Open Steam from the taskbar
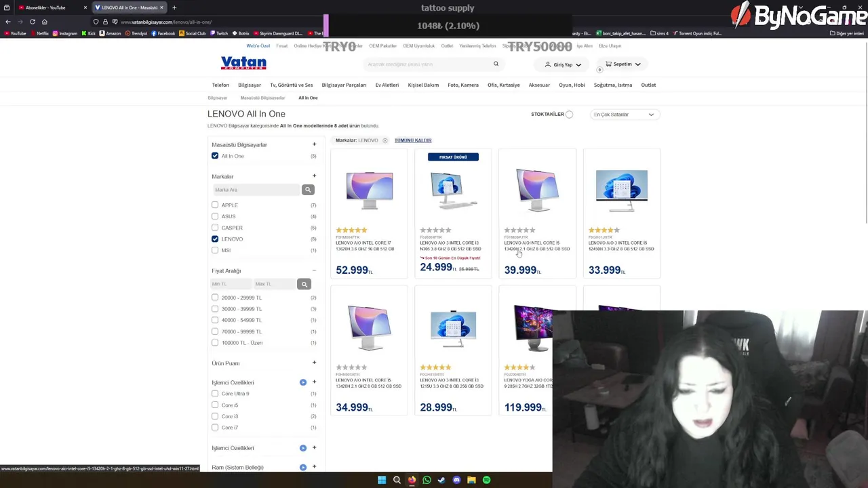Viewport: 868px width, 488px height. [x=441, y=480]
